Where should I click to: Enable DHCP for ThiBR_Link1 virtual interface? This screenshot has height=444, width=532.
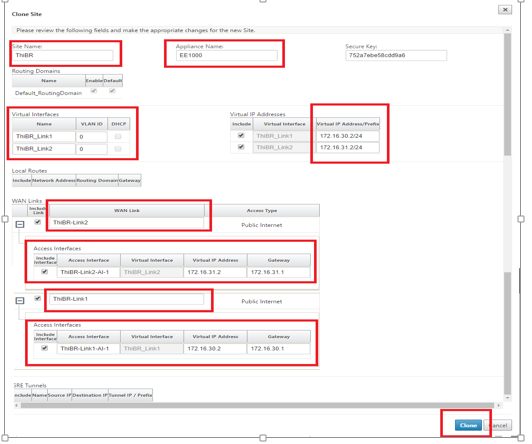point(118,136)
